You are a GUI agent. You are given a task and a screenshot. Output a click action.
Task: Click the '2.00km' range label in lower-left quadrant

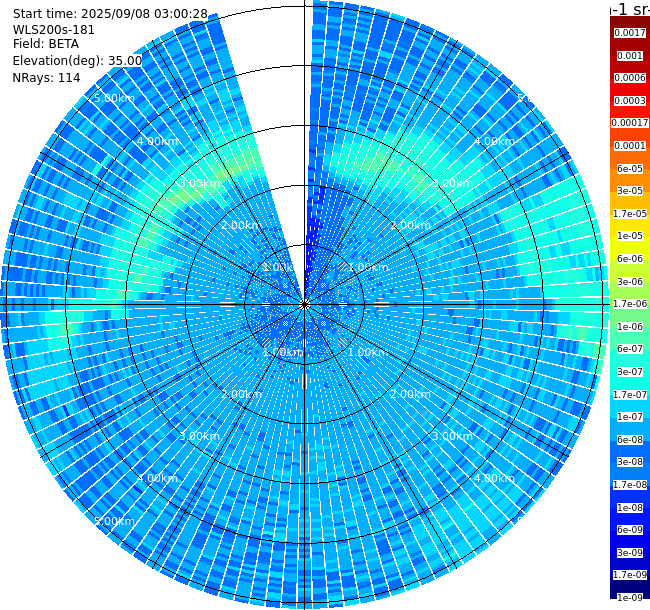click(x=241, y=394)
